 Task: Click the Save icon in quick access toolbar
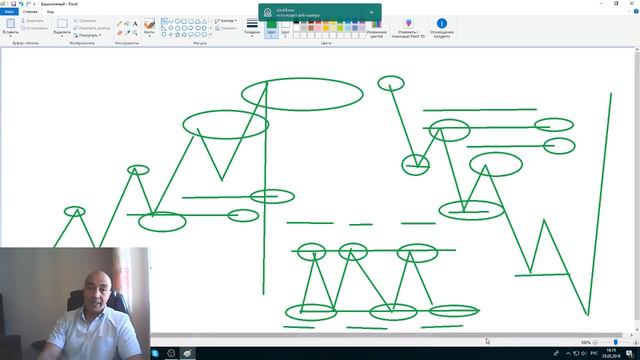click(13, 4)
